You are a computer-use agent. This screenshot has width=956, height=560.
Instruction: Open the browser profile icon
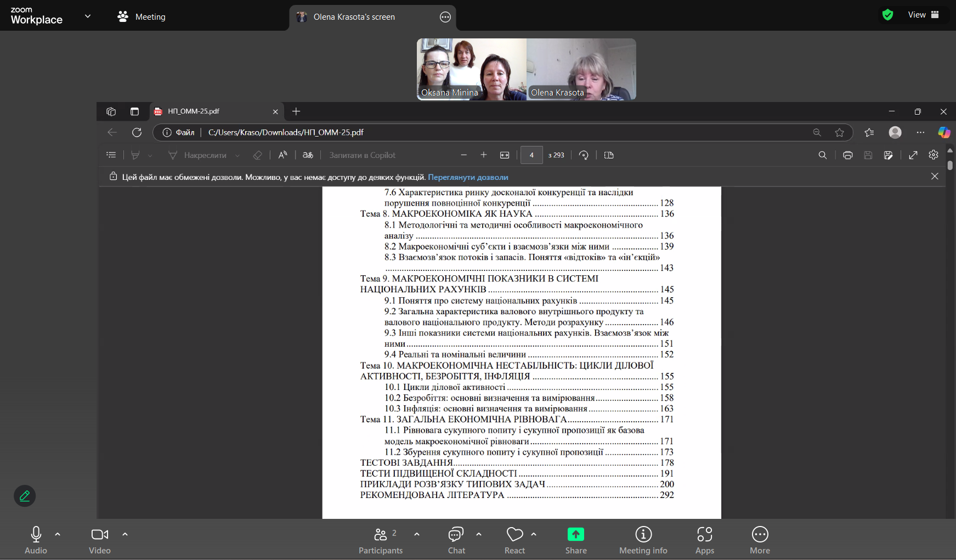tap(895, 132)
